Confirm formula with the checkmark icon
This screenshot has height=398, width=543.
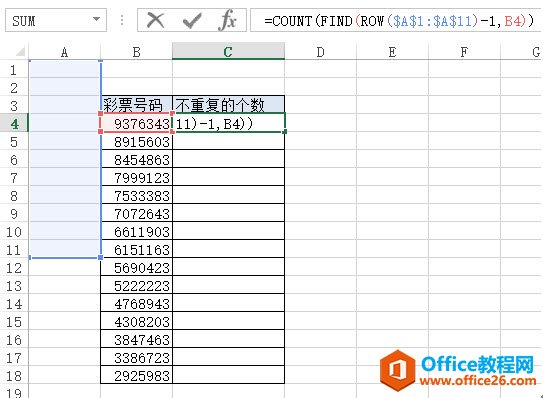tap(192, 21)
